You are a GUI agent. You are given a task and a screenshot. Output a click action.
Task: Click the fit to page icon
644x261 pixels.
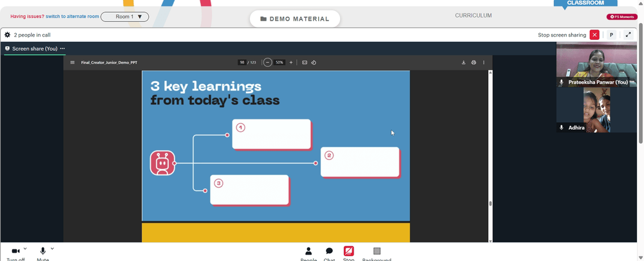305,63
